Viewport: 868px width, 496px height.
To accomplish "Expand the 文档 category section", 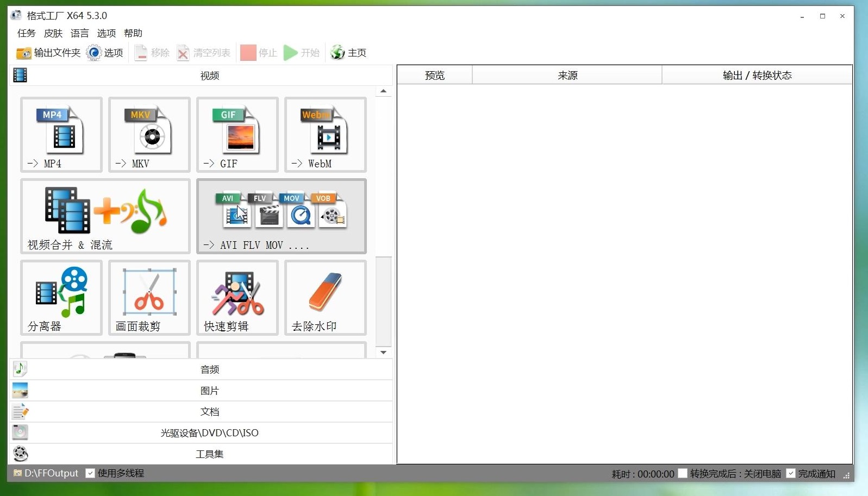I will tap(201, 412).
